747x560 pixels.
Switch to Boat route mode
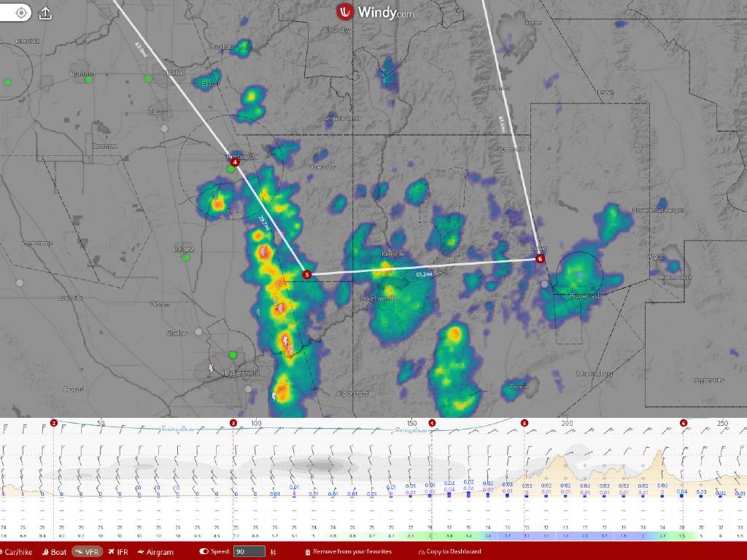click(x=54, y=552)
